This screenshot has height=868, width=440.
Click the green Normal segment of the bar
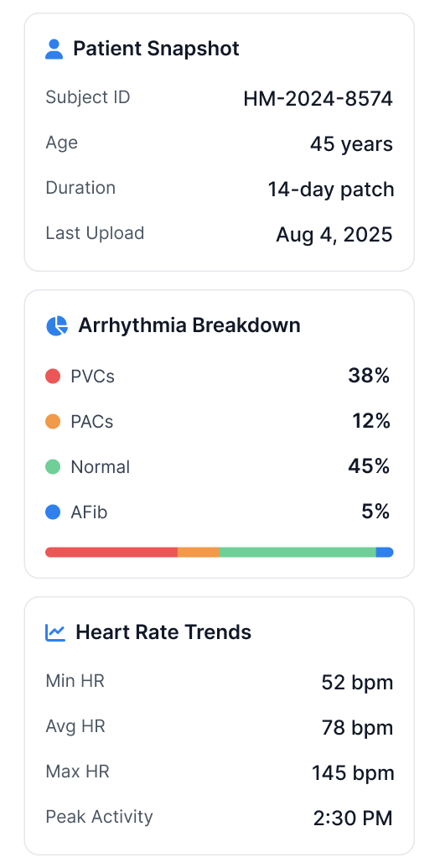[x=298, y=553]
